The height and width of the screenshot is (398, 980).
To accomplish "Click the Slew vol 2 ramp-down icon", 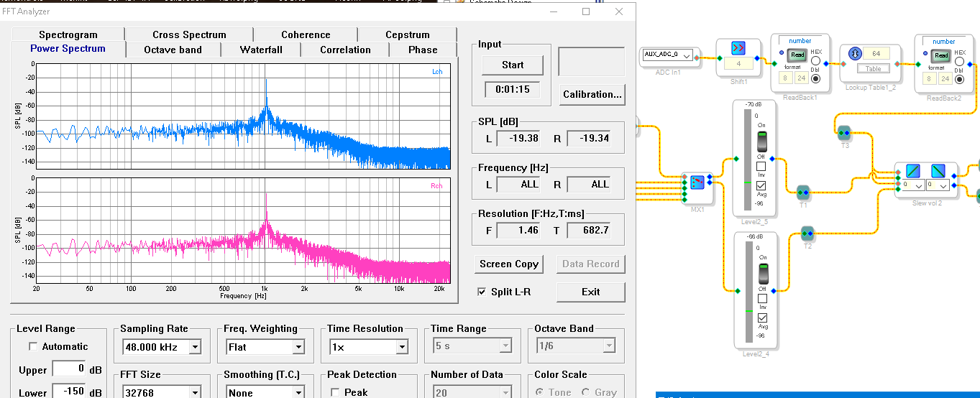I will [x=938, y=171].
